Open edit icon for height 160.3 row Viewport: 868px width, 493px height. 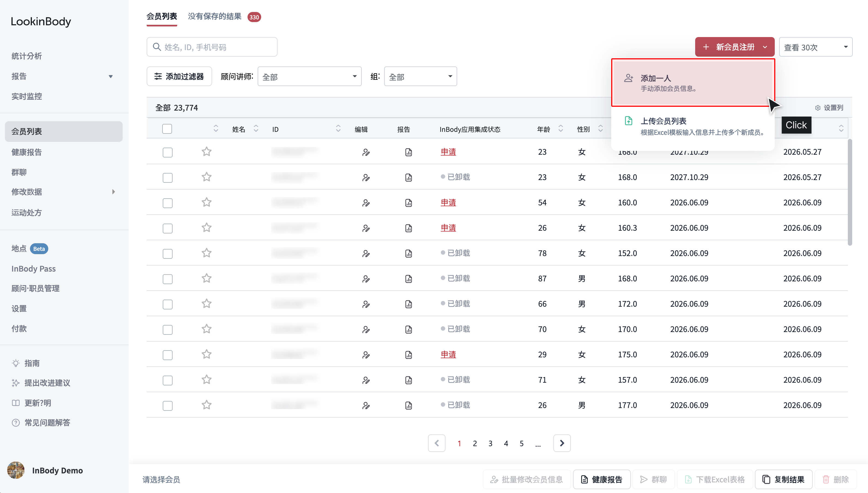pyautogui.click(x=366, y=228)
